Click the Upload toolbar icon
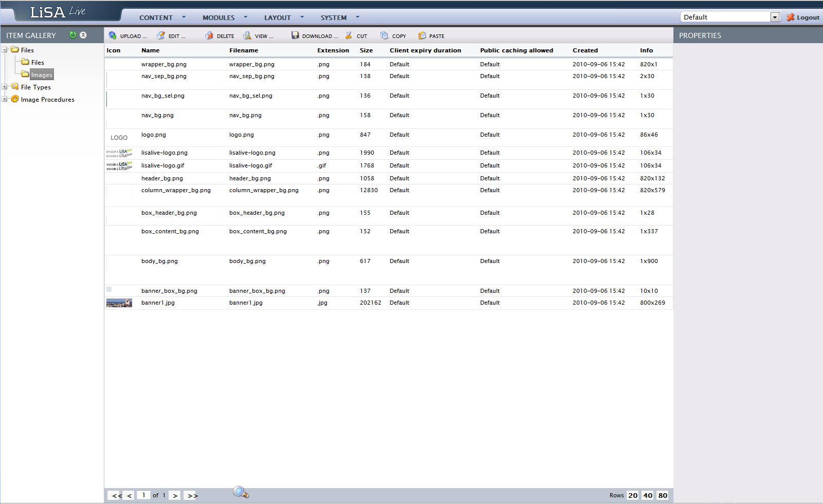The height and width of the screenshot is (504, 823). 113,35
